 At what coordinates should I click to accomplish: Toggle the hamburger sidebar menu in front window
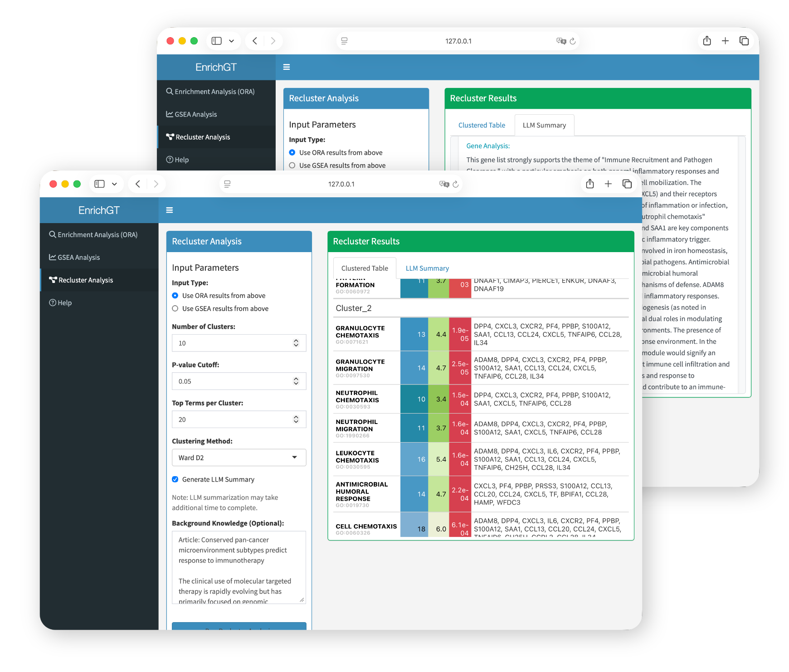point(170,210)
